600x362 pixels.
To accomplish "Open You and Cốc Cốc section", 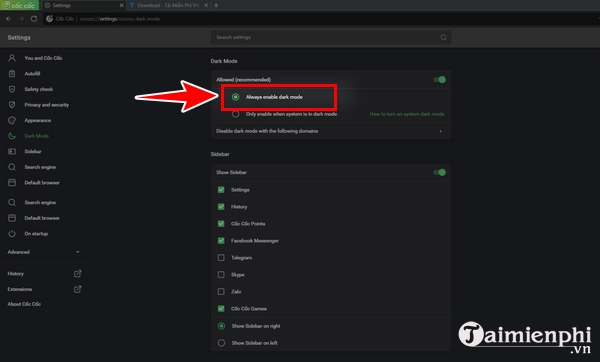I will pyautogui.click(x=43, y=58).
